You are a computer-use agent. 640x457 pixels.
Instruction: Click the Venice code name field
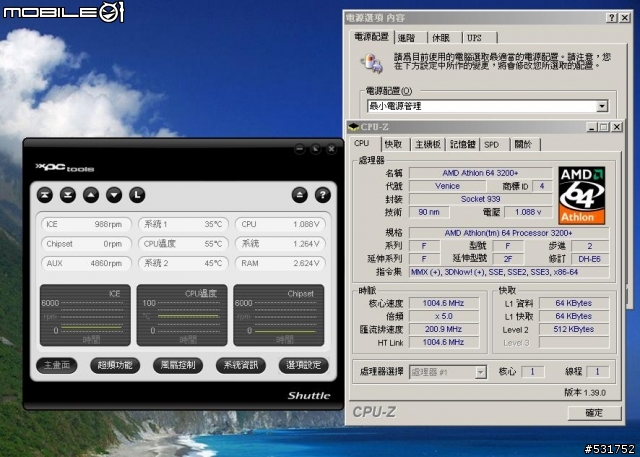[x=447, y=186]
